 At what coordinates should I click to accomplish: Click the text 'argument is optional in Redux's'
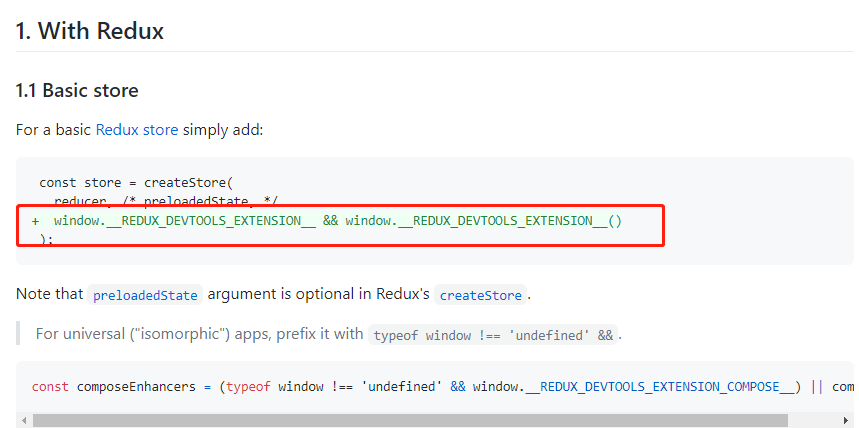point(319,294)
